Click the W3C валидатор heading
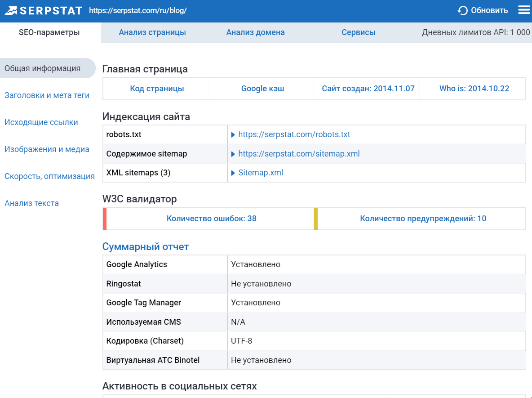This screenshot has width=532, height=398. 139,199
